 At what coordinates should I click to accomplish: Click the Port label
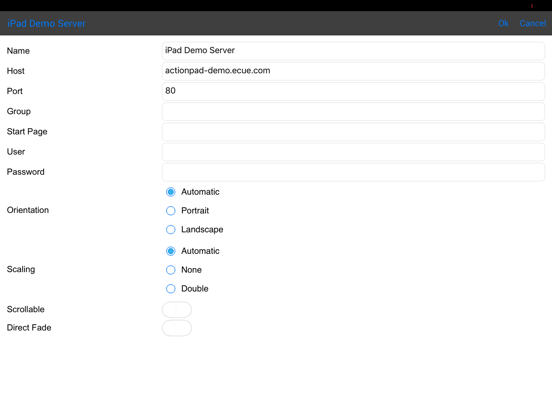[x=14, y=91]
